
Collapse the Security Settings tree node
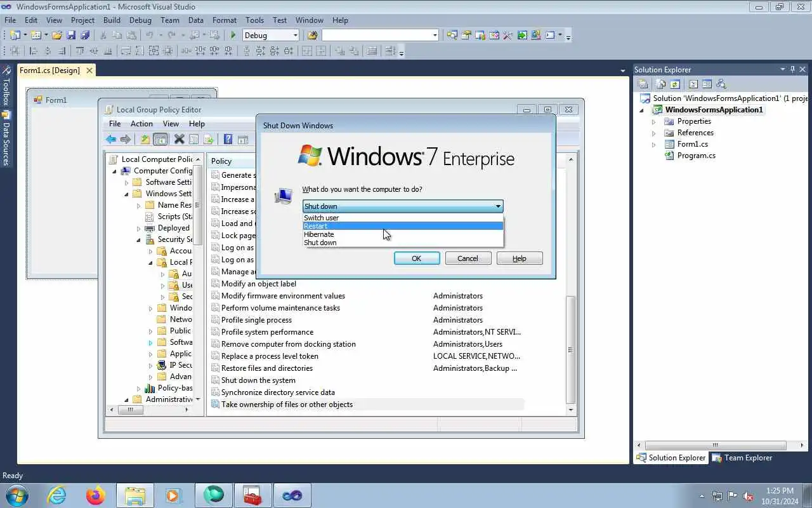138,239
